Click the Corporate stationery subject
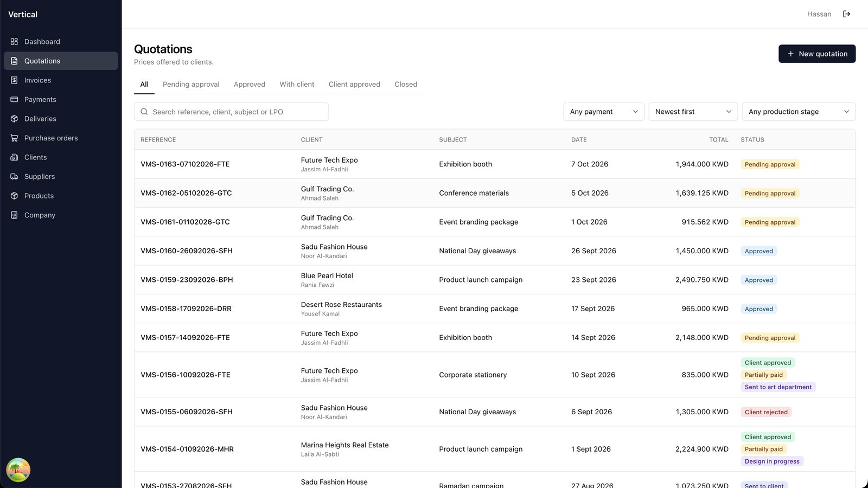The height and width of the screenshot is (488, 868). click(x=473, y=375)
